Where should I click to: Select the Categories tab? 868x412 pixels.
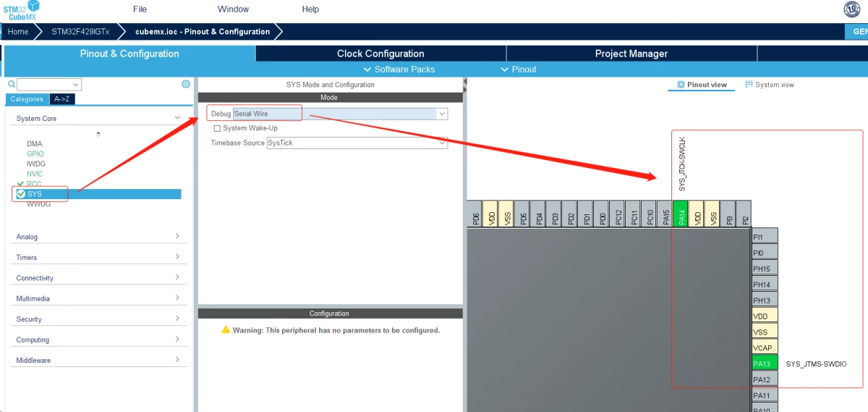(27, 99)
